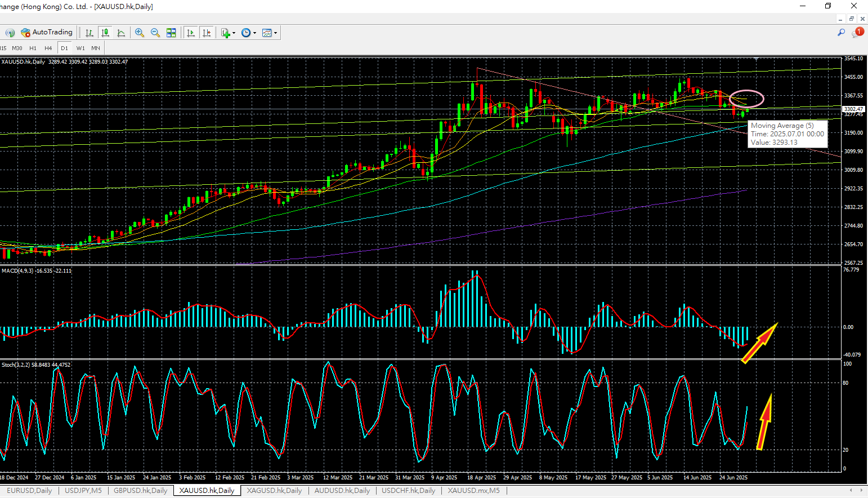
Task: Zoom in on the chart
Action: pos(140,33)
